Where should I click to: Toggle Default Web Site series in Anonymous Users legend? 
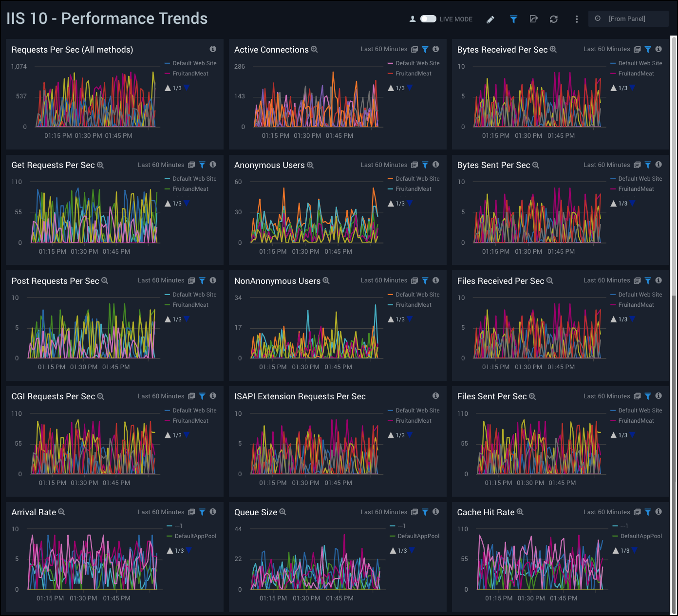414,179
